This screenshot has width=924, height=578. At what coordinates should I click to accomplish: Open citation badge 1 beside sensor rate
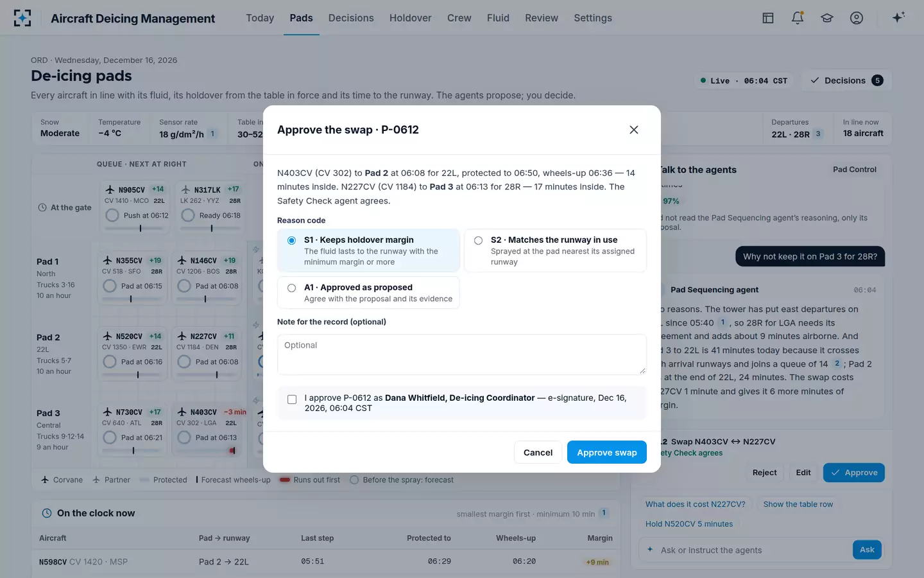212,134
